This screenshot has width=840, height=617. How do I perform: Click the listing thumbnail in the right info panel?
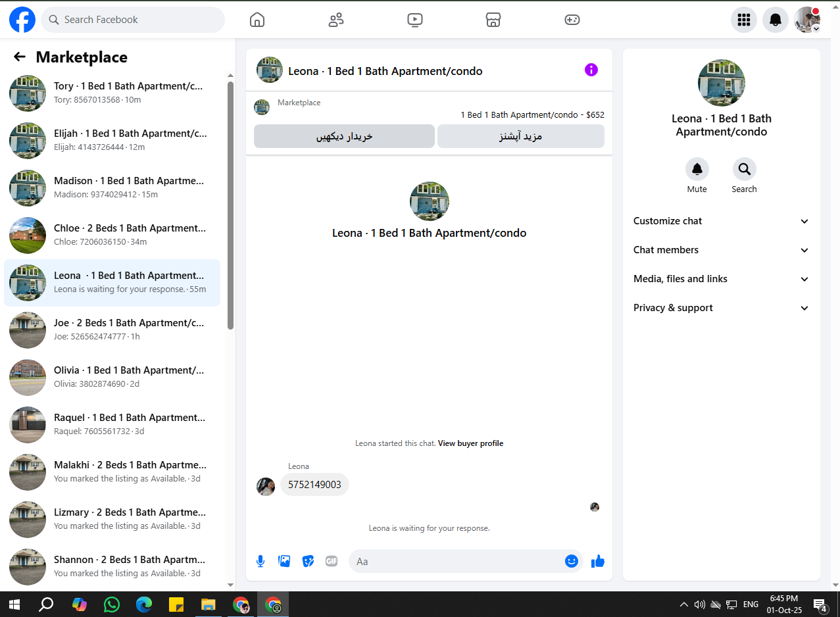tap(722, 83)
